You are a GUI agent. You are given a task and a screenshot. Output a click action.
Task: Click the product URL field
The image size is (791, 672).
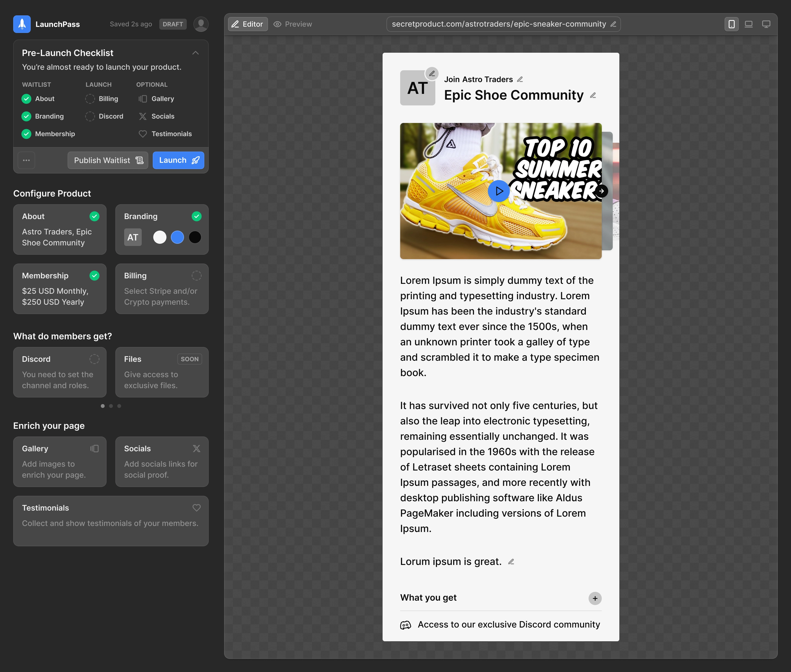pos(503,24)
